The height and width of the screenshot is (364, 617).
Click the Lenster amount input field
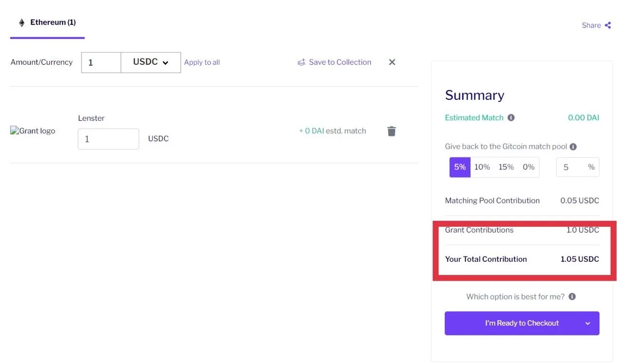pos(108,139)
